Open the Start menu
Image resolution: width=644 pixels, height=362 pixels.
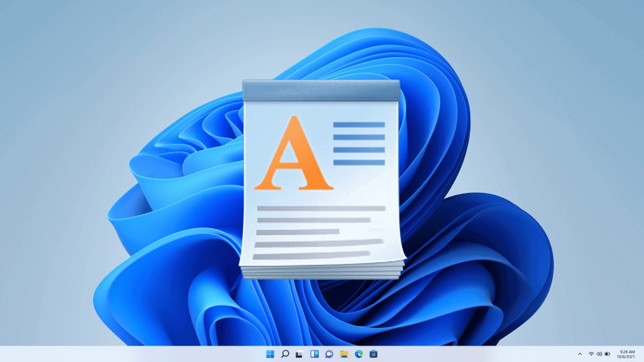click(x=270, y=354)
